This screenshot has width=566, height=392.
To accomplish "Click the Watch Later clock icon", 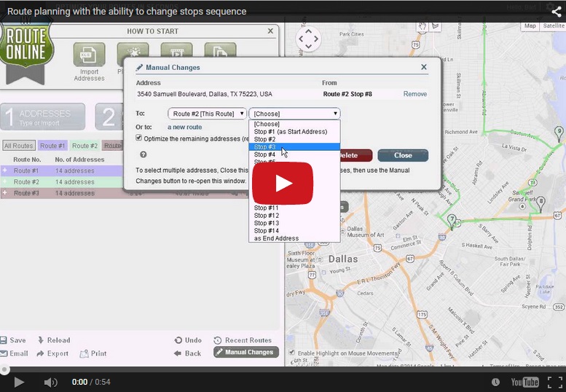I will click(x=495, y=382).
